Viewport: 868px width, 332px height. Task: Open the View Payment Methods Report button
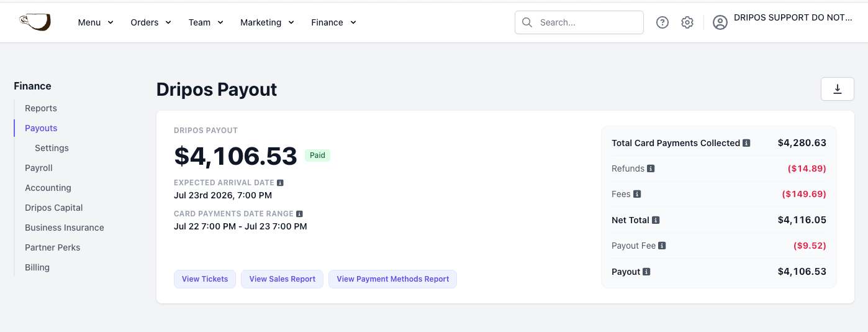392,279
